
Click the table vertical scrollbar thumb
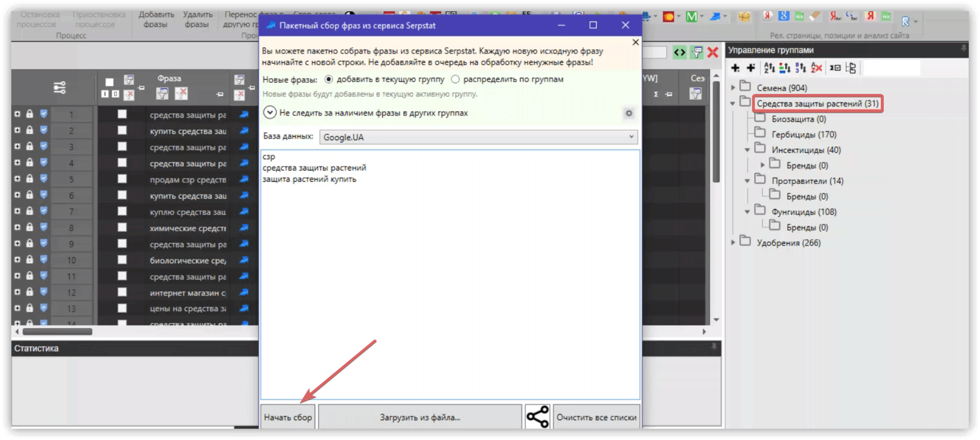[716, 132]
